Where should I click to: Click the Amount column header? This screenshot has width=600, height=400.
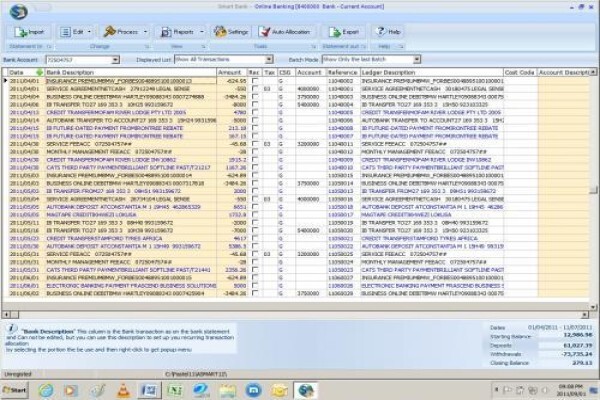[232, 72]
